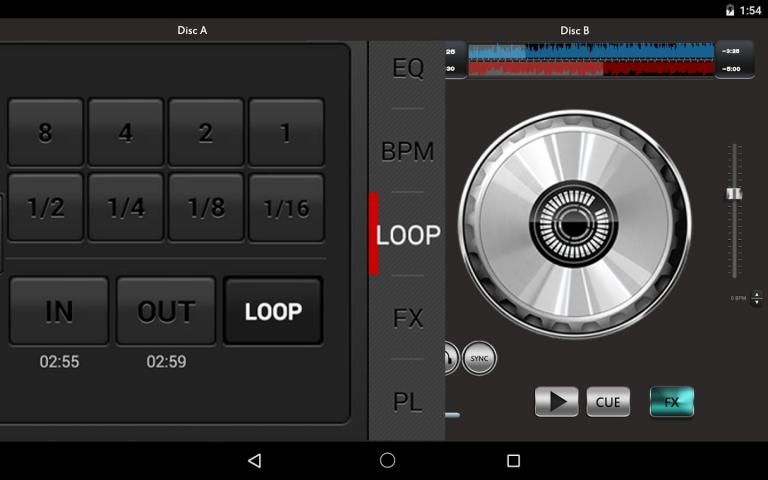768x480 pixels.
Task: Choose the 1/2 beat loop size
Action: point(46,208)
